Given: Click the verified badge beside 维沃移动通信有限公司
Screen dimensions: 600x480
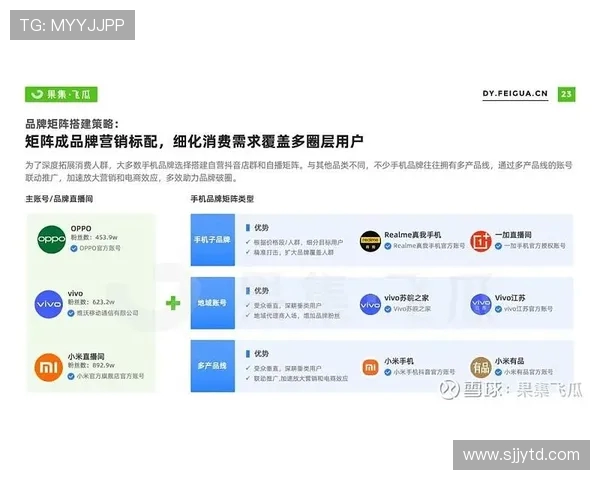Looking at the screenshot, I should coord(71,313).
